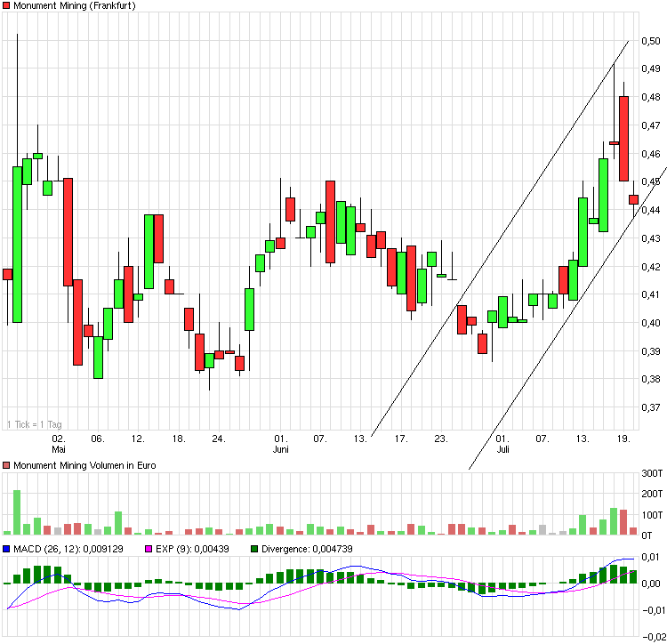The height and width of the screenshot is (644, 667).
Task: Click the 0,44 price axis label
Action: (x=651, y=210)
